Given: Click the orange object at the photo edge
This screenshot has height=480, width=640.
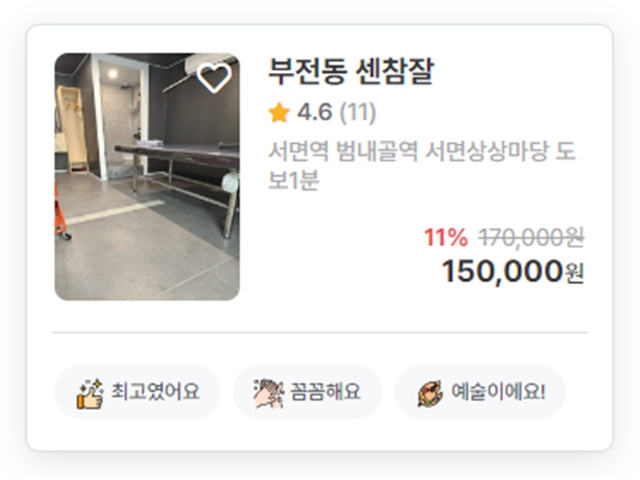Looking at the screenshot, I should 61,212.
